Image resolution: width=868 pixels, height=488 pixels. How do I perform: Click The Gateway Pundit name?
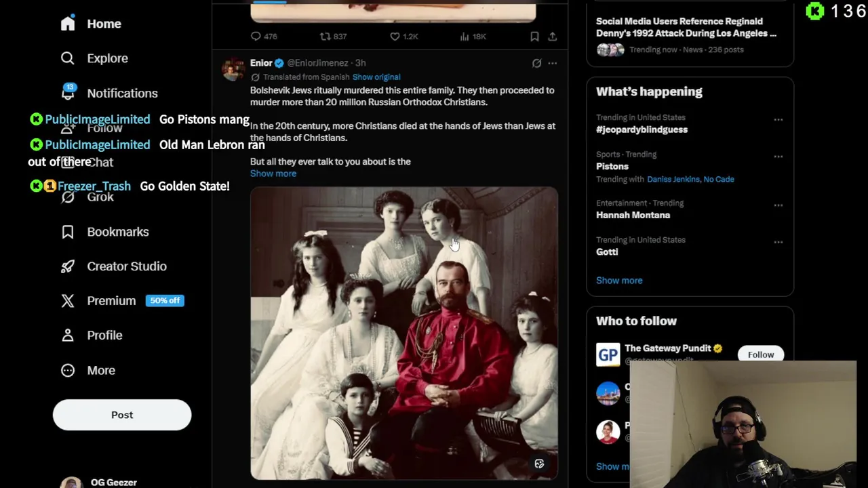click(668, 348)
